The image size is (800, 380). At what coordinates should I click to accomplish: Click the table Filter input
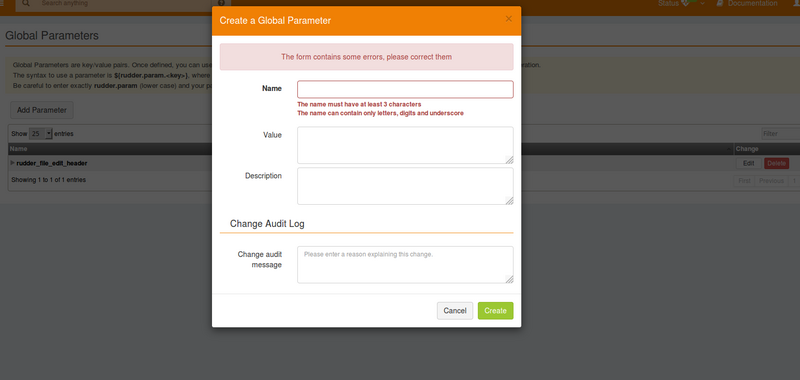[780, 134]
